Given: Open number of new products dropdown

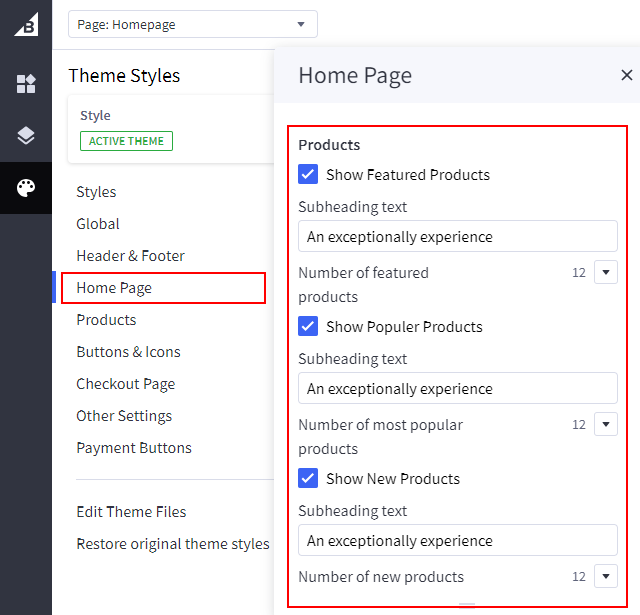Looking at the screenshot, I should click(x=606, y=576).
